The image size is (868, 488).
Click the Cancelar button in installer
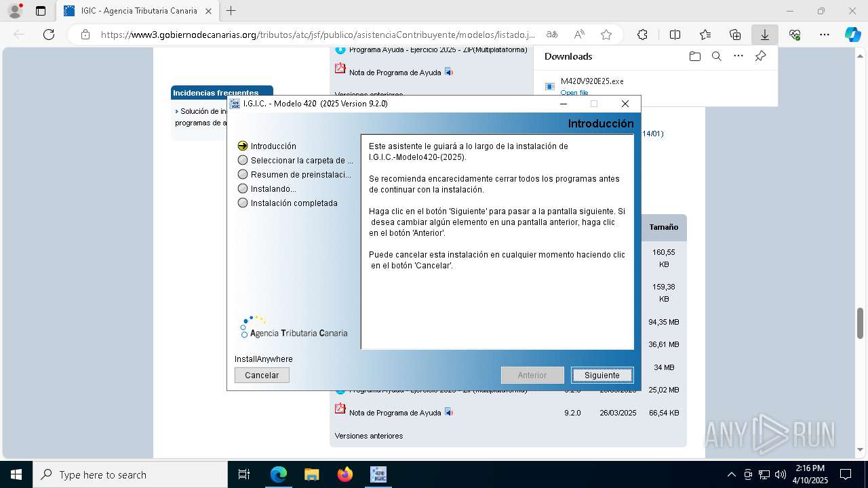click(x=262, y=375)
